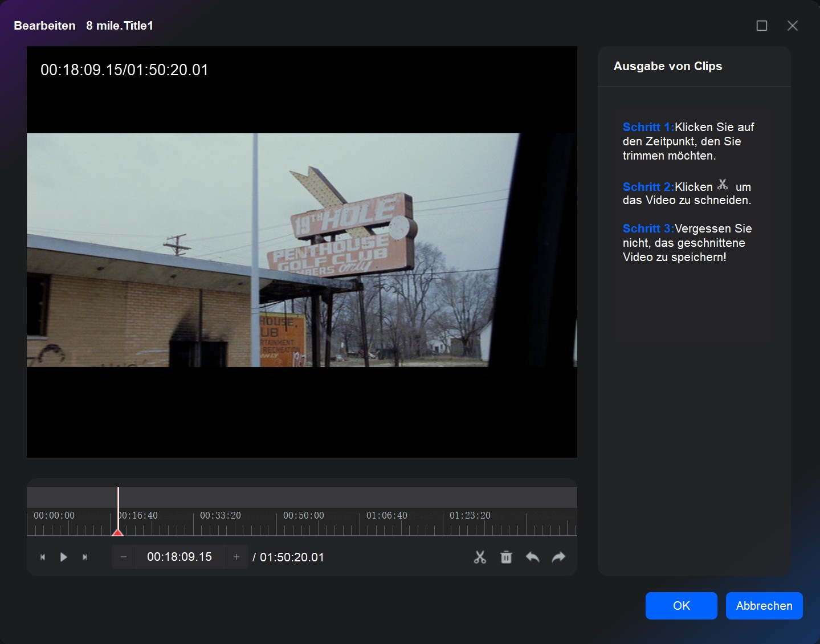Viewport: 820px width, 644px height.
Task: Delete clip with trash icon
Action: tap(506, 557)
